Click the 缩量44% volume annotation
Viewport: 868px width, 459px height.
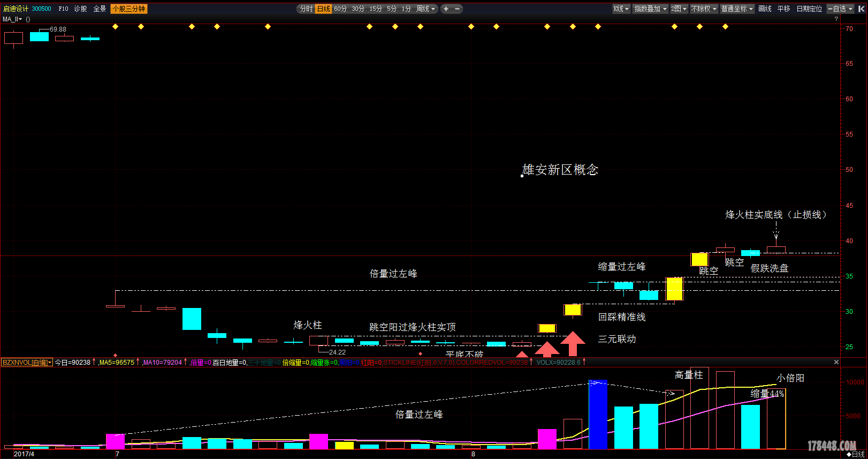tap(767, 394)
